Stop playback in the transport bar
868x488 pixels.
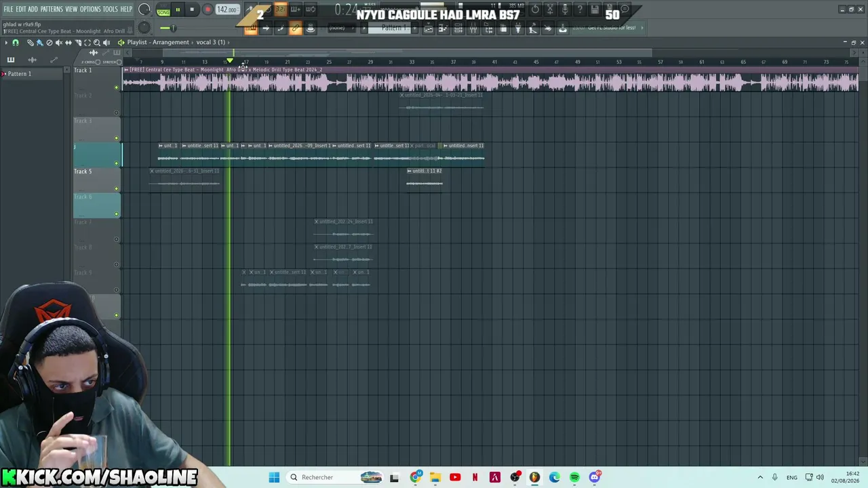192,10
